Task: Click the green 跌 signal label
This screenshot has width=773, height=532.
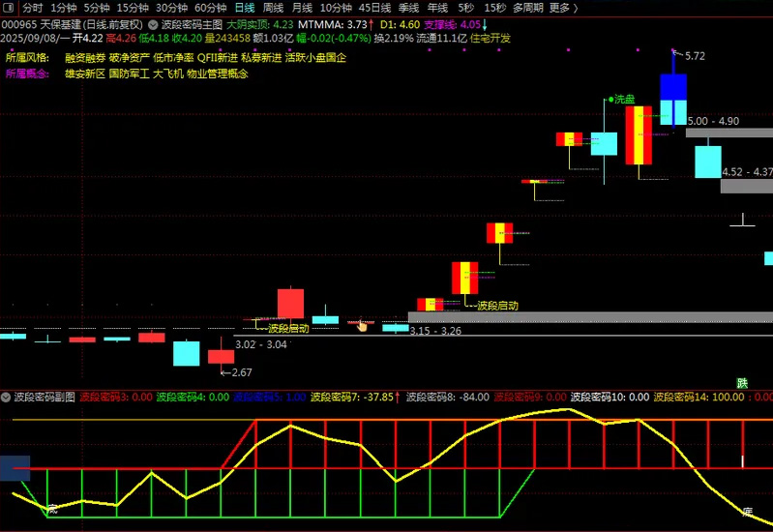Action: 742,383
